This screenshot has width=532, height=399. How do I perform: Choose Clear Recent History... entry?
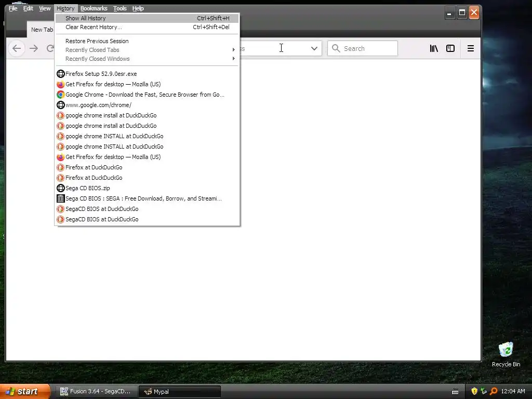coord(147,27)
